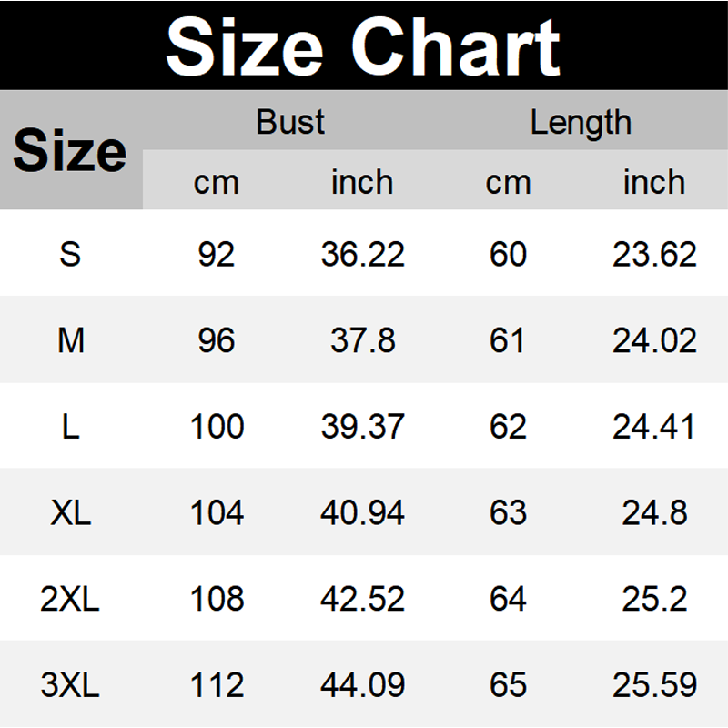Select the Length column header
This screenshot has width=728, height=728.
coord(581,122)
